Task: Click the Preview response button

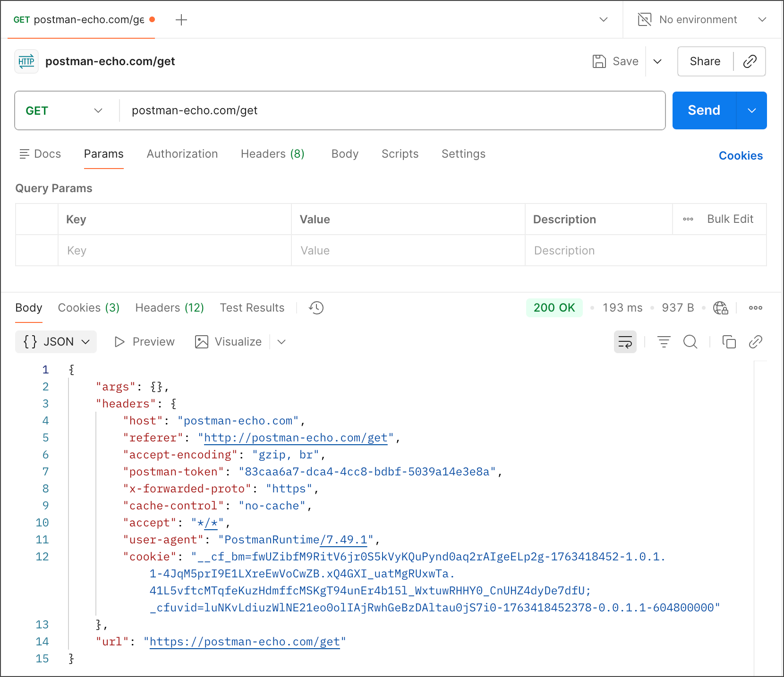Action: tap(145, 342)
